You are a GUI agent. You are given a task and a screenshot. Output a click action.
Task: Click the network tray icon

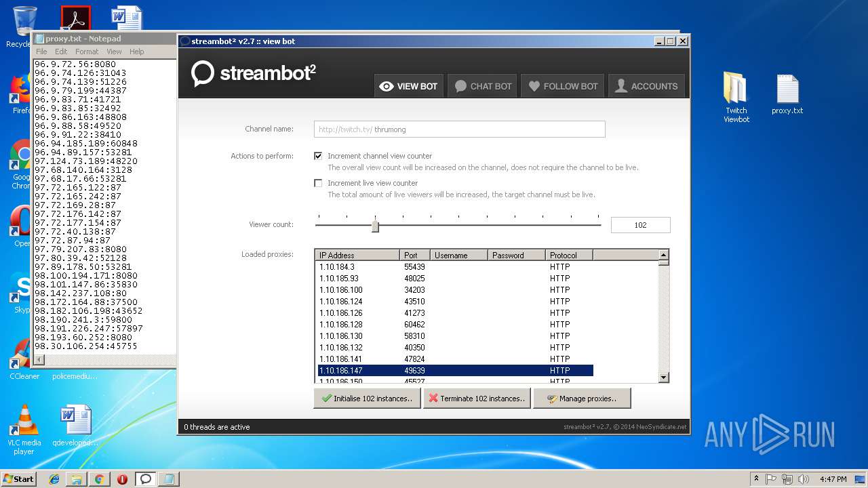[x=787, y=479]
